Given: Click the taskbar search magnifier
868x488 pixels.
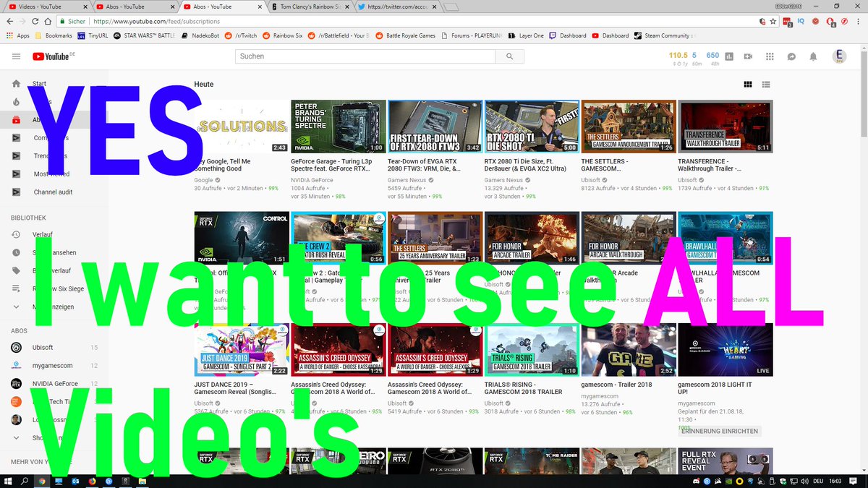Looking at the screenshot, I should pos(25,480).
